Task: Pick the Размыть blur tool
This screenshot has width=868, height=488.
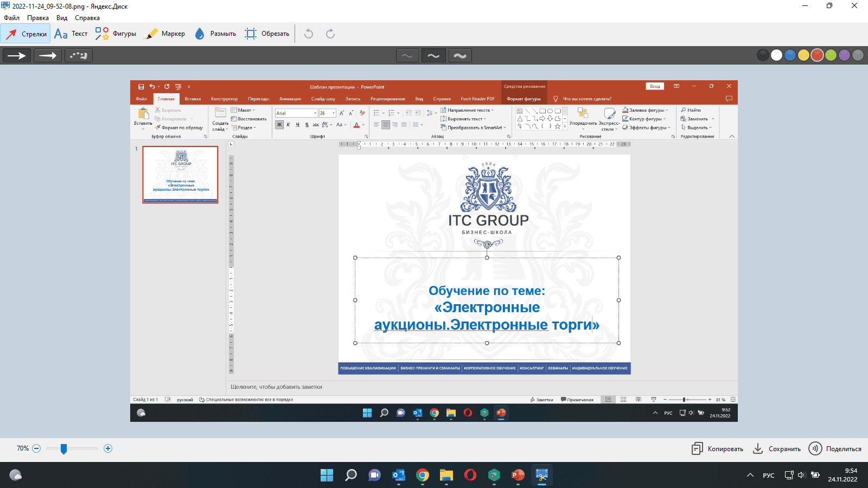Action: [215, 34]
